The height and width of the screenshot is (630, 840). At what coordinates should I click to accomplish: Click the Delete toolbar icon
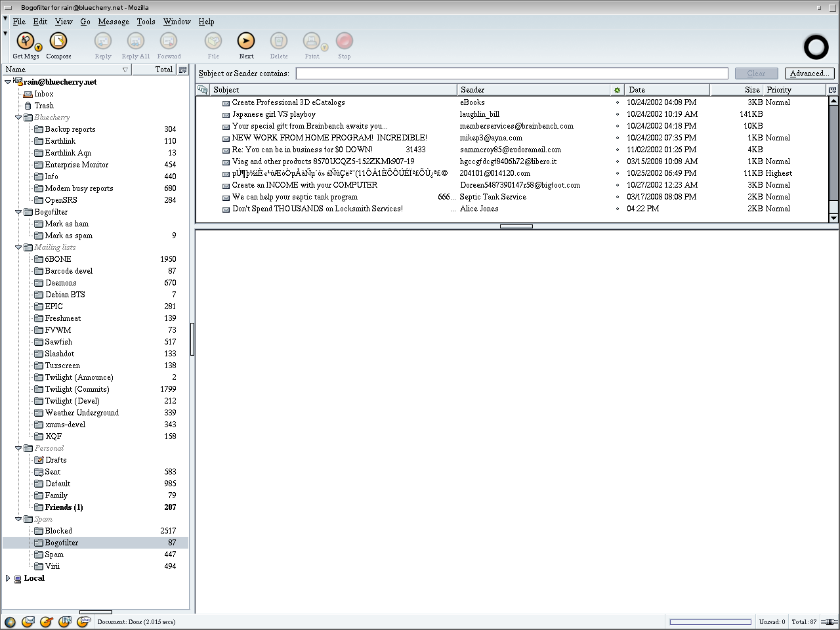[279, 41]
